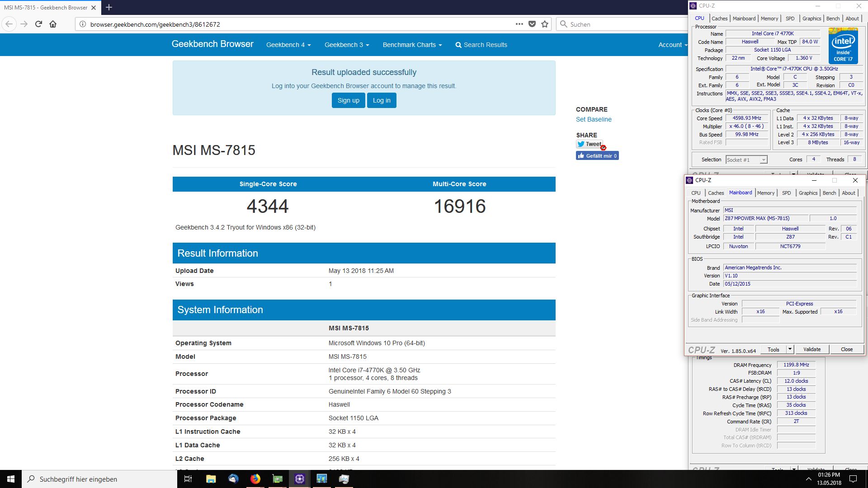Switch to Firefox on the taskbar
This screenshot has width=868, height=488.
click(255, 479)
